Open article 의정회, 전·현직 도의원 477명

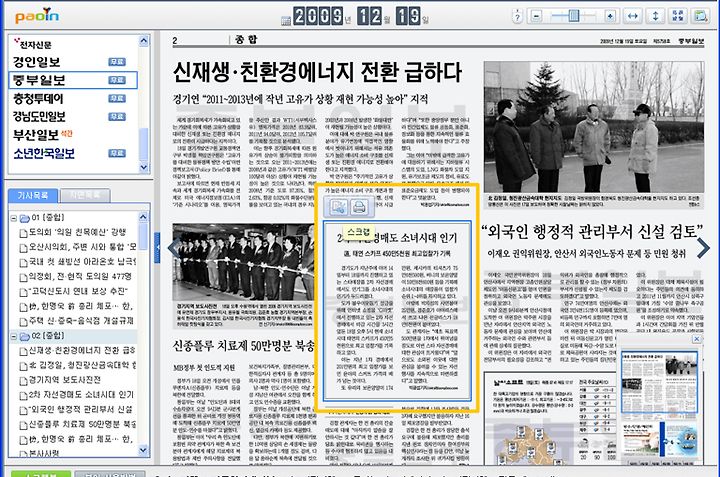coord(80,277)
